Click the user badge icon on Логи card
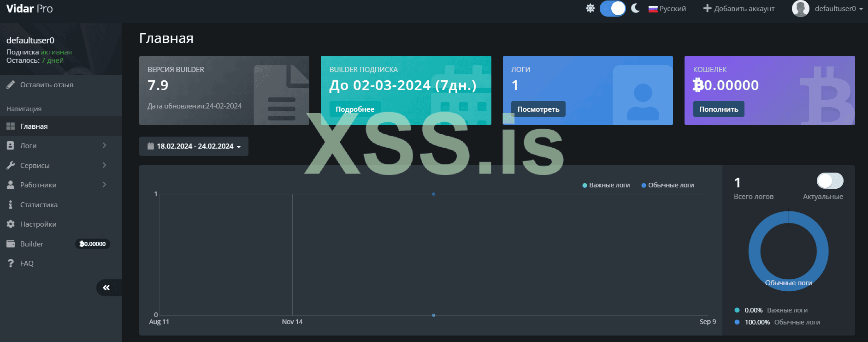 point(643,95)
